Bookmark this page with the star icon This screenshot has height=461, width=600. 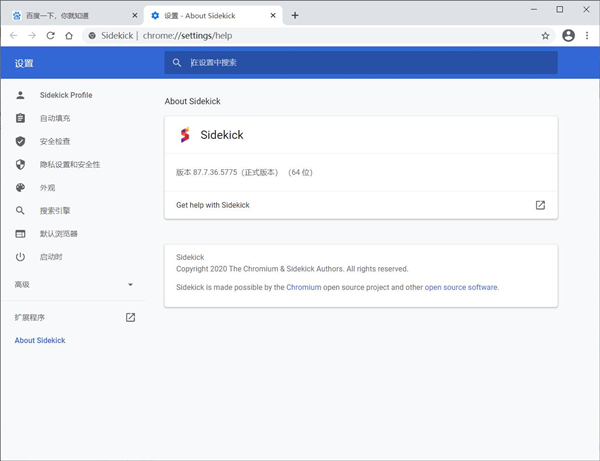pyautogui.click(x=545, y=35)
